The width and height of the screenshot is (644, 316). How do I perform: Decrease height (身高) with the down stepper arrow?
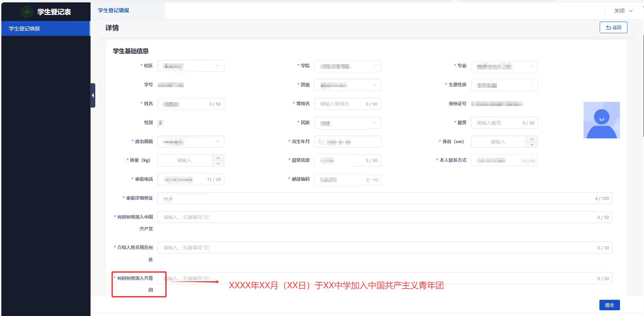point(531,144)
